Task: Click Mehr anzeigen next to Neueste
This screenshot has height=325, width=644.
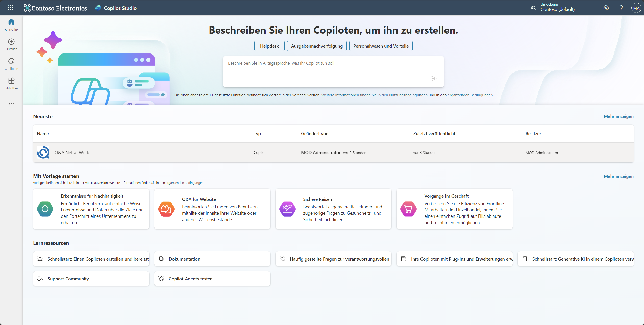Action: pos(618,116)
